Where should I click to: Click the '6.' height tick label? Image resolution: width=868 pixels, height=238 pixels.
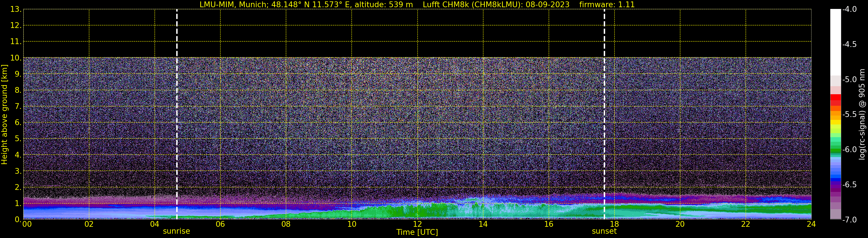click(x=18, y=123)
